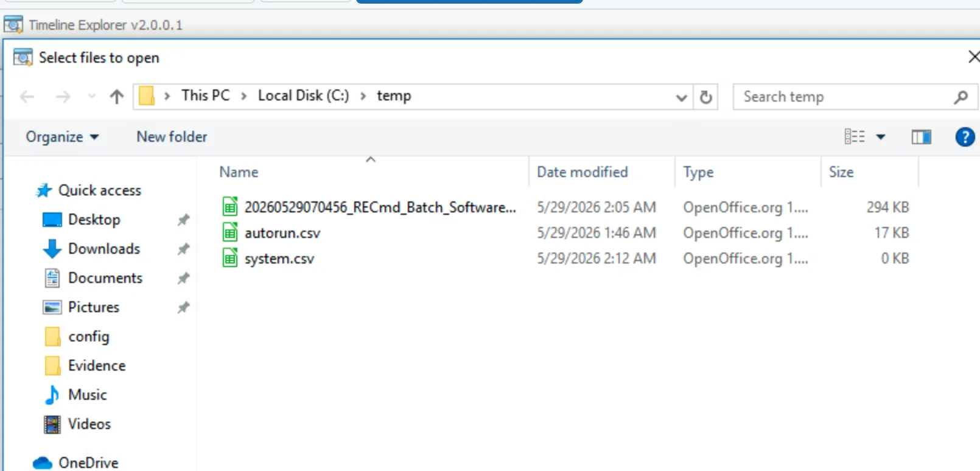The height and width of the screenshot is (471, 980).
Task: Go back with the Back arrow
Action: tap(27, 97)
